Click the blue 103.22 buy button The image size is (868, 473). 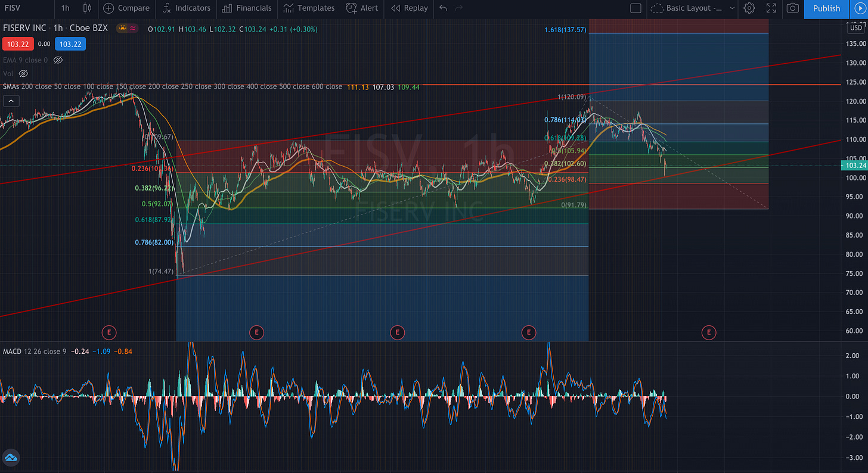(x=70, y=43)
